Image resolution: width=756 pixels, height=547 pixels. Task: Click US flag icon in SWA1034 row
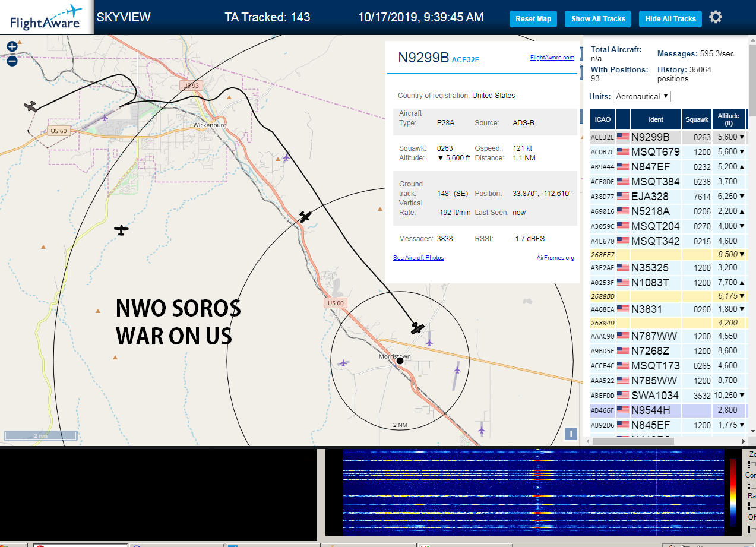point(623,395)
